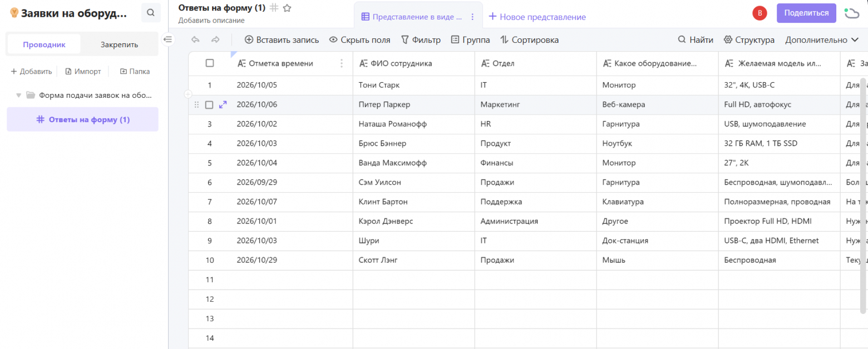Click cell Док-станция

657,241
